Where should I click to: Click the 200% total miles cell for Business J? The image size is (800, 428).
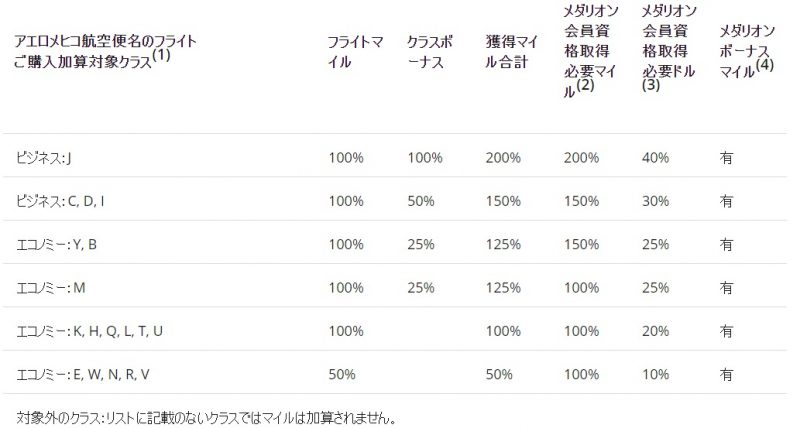pyautogui.click(x=503, y=158)
